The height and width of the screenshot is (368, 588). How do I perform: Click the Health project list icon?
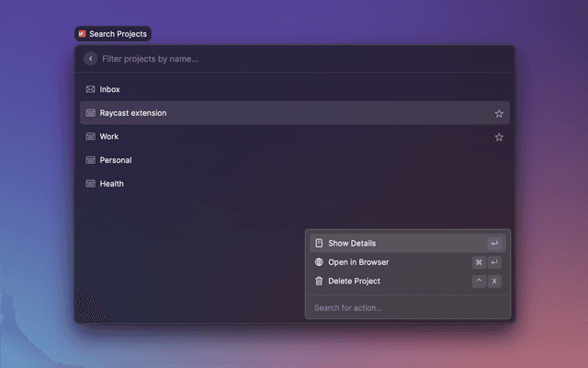point(90,184)
